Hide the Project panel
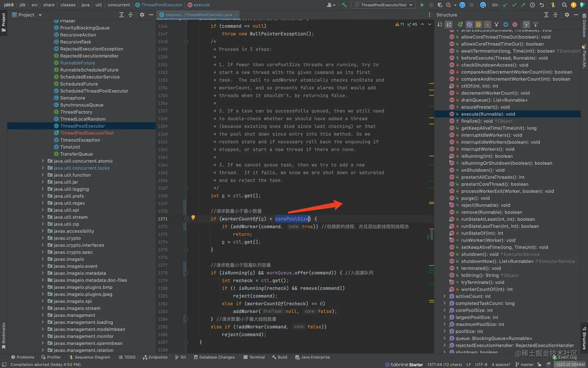Viewport: 588px width, 368px height. (x=151, y=15)
